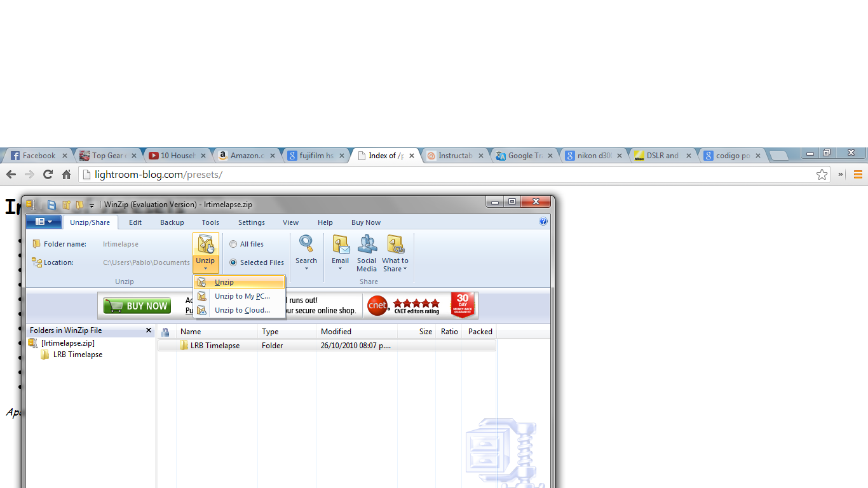868x488 pixels.
Task: Open the Buy Now ribbon tab
Action: pyautogui.click(x=366, y=222)
